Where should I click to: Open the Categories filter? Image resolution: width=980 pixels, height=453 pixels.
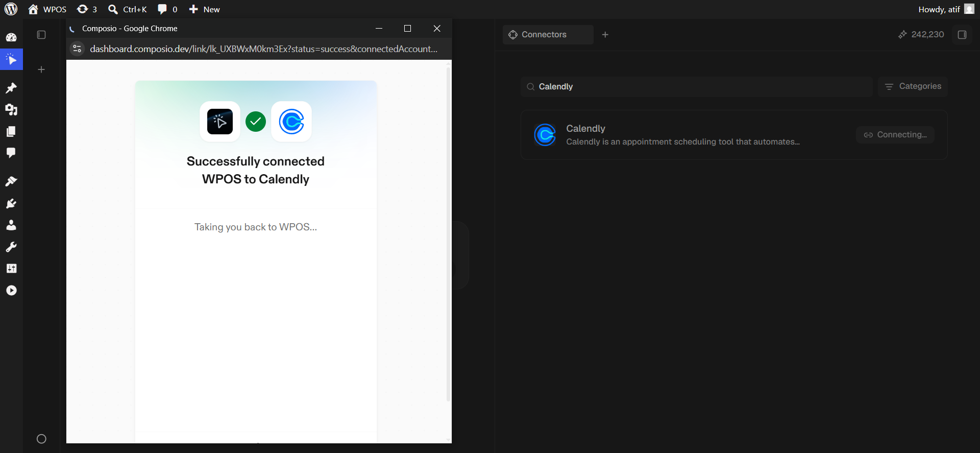(x=913, y=86)
